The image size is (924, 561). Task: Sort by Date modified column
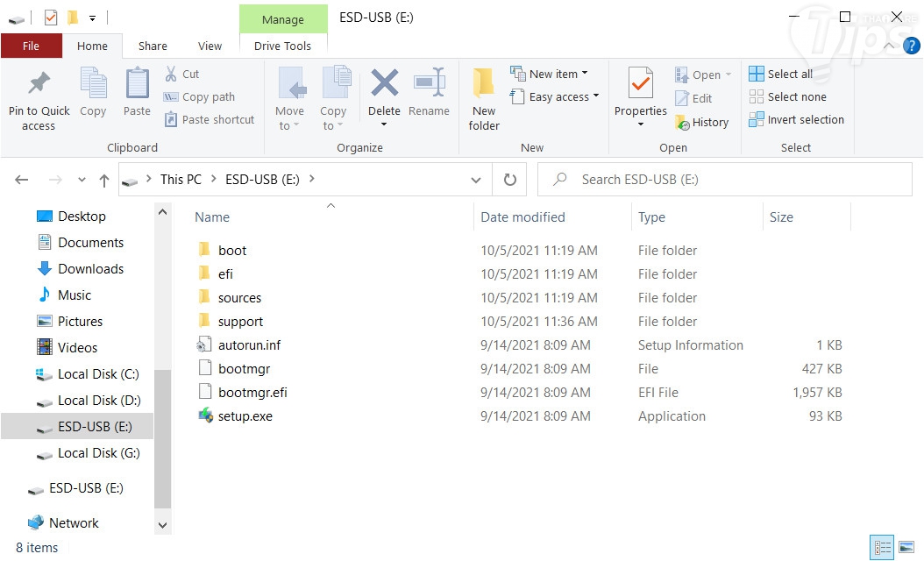click(522, 217)
